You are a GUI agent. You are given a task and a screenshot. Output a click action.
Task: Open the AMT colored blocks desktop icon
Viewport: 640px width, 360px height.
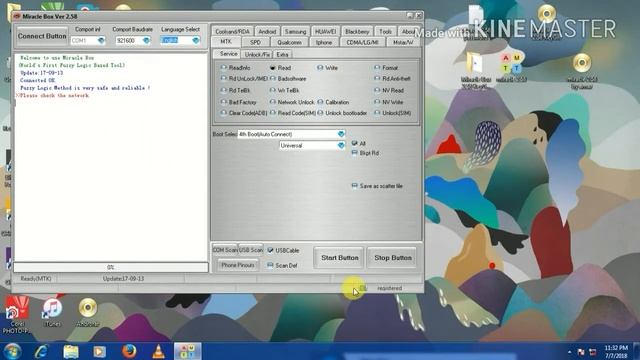tap(511, 67)
